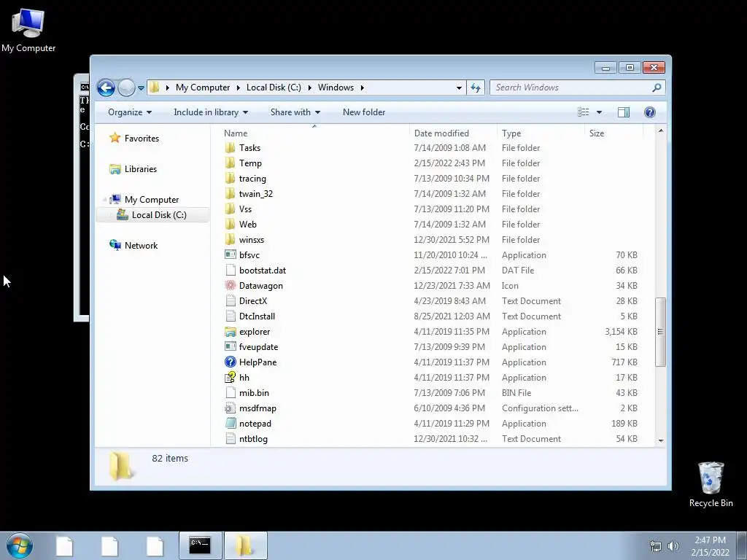The height and width of the screenshot is (560, 747).
Task: Select the hh application icon
Action: (x=230, y=377)
